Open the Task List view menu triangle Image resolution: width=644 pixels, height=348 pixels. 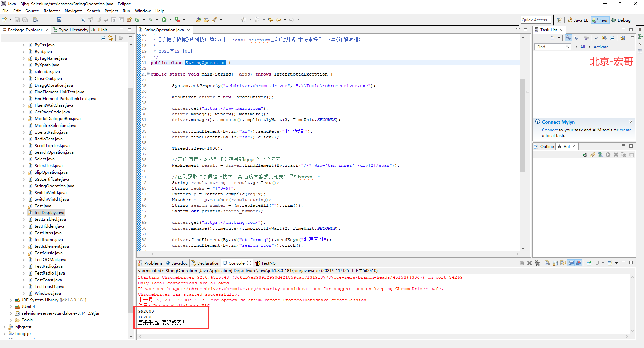(632, 38)
